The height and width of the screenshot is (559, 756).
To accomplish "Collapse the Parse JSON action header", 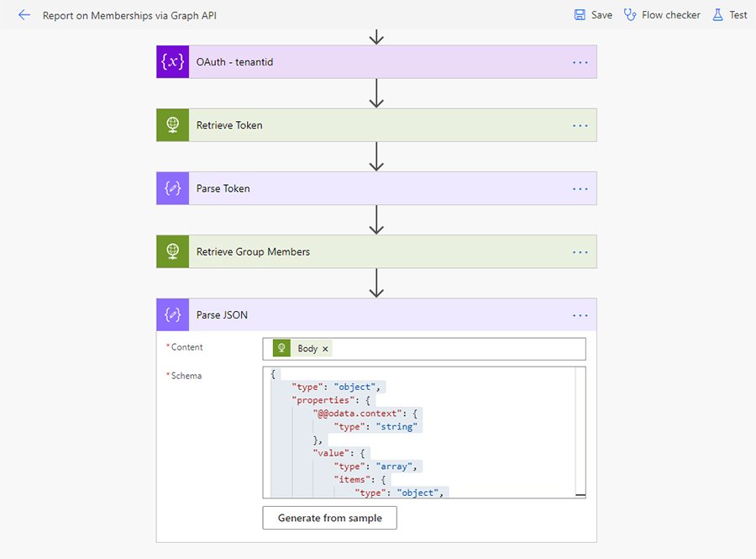I will pos(378,315).
